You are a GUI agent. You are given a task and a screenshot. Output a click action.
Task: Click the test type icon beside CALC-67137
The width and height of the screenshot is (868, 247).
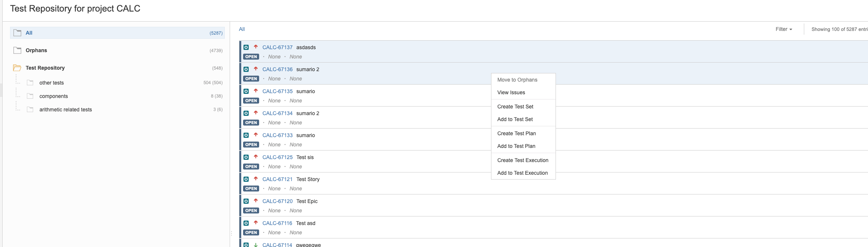pyautogui.click(x=246, y=47)
